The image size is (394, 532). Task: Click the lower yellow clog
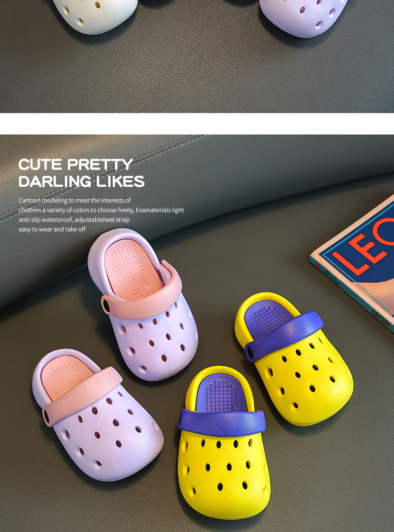(x=222, y=442)
